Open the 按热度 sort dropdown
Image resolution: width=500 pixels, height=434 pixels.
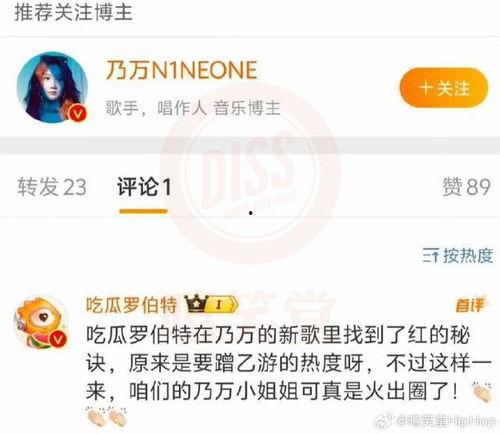(457, 256)
